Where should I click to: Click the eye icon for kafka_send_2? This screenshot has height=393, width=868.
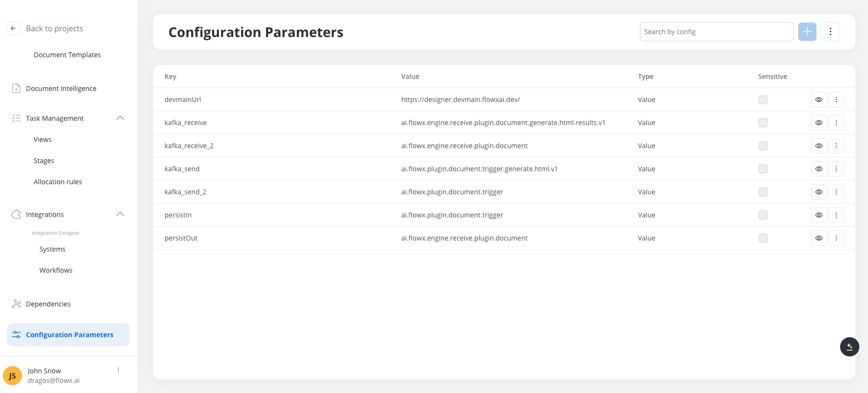tap(819, 192)
